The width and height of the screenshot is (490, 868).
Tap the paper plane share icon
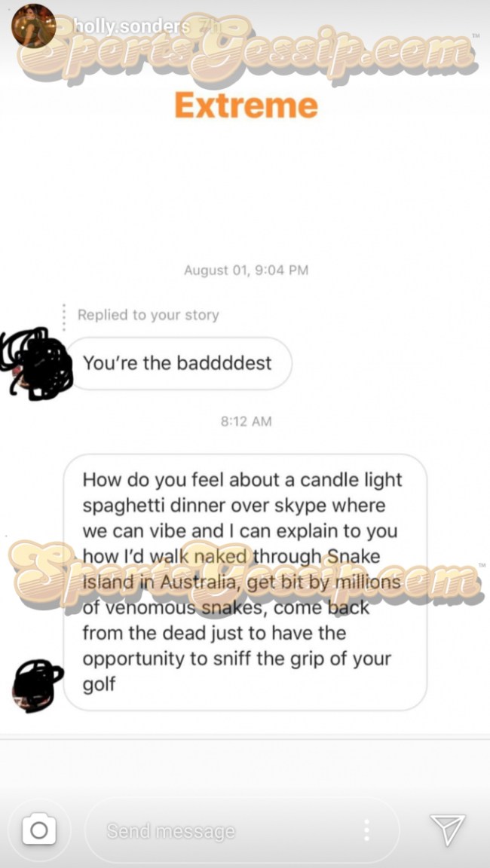point(447,830)
